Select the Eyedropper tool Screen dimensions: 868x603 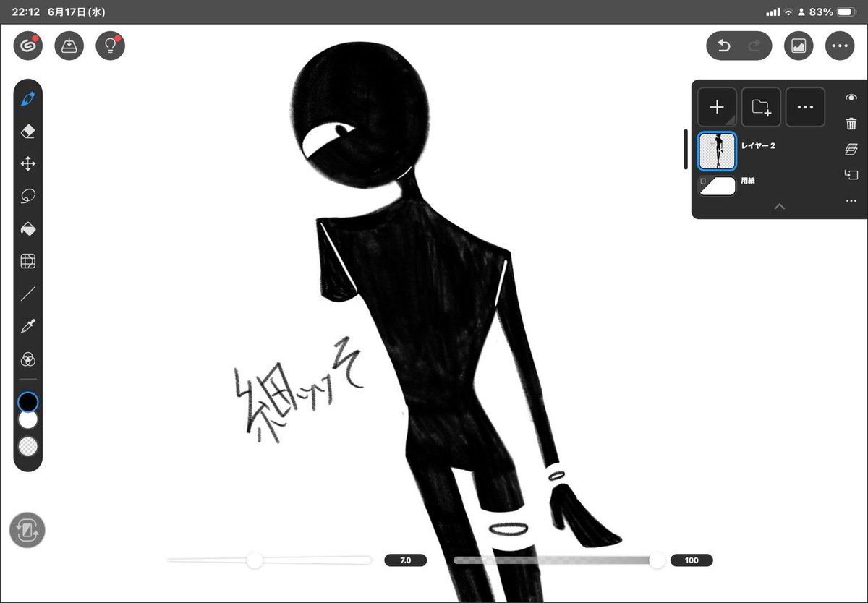tap(28, 326)
